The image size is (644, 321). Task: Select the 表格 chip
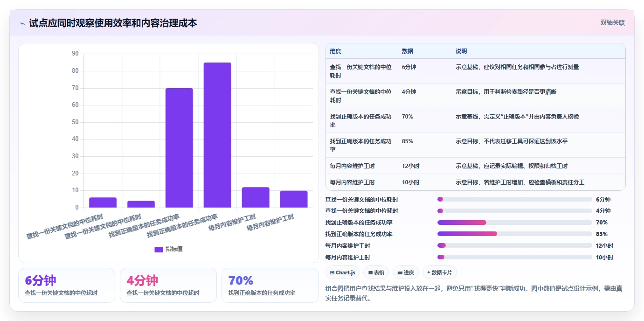click(x=376, y=272)
